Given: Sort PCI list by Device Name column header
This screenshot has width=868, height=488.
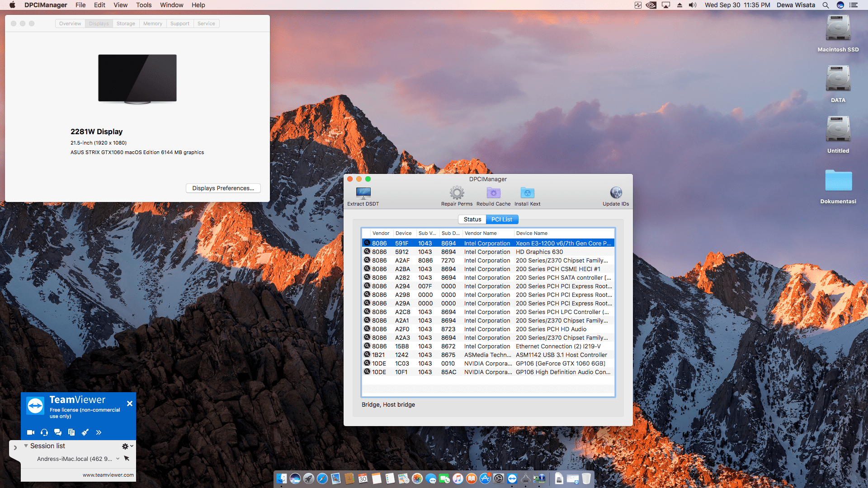Looking at the screenshot, I should 564,233.
